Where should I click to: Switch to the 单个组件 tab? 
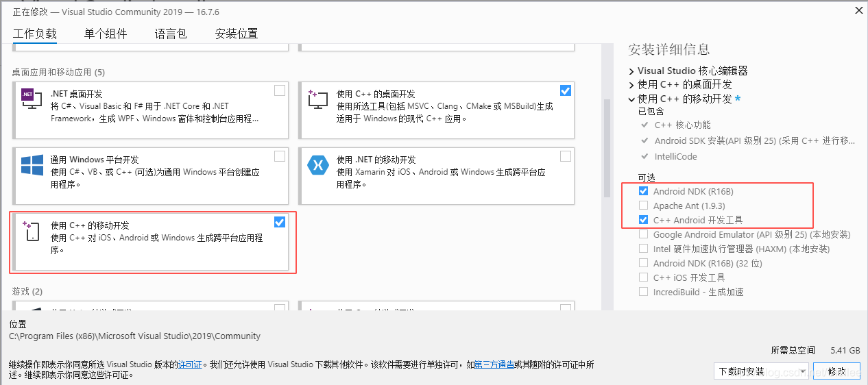[106, 34]
